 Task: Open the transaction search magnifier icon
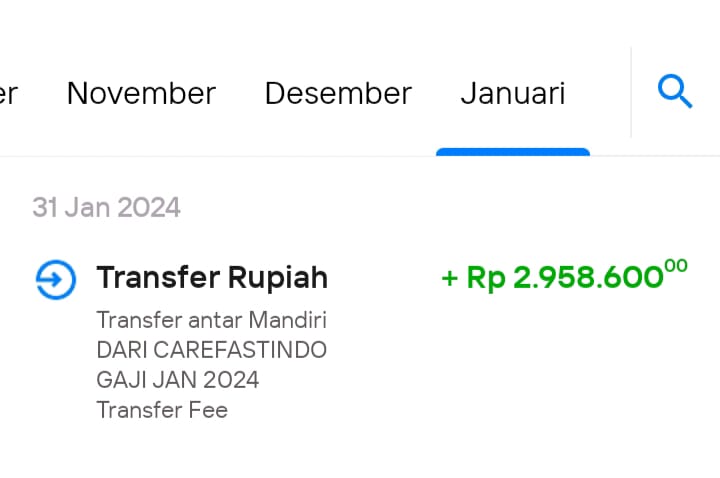tap(675, 91)
